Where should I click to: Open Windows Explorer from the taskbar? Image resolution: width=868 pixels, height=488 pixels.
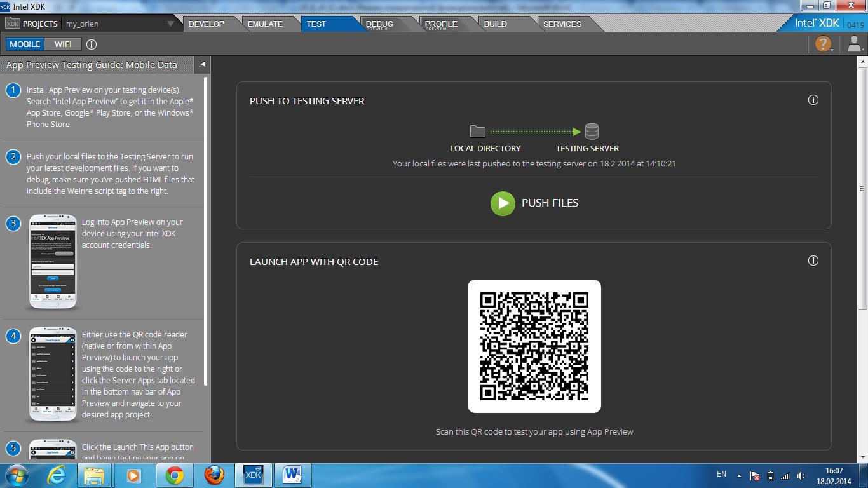click(94, 475)
